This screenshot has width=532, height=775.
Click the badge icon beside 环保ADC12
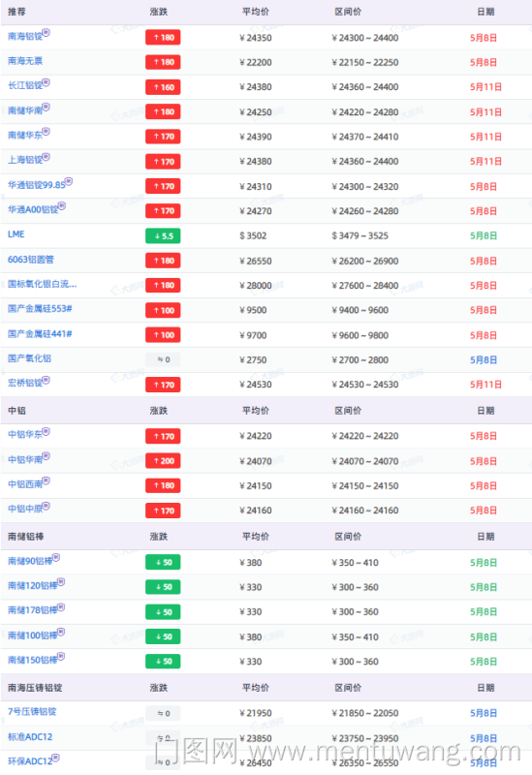coord(56,758)
